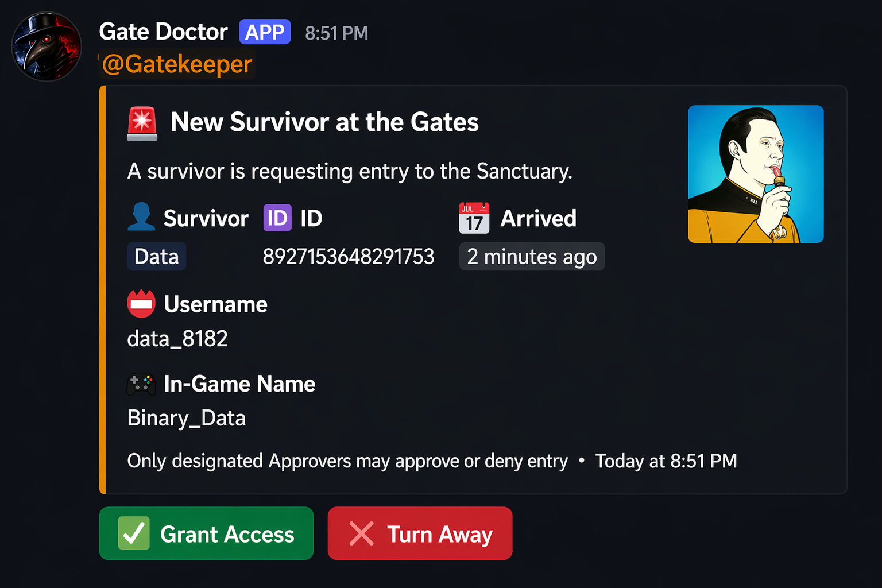
Task: Click the green checkmark inside Grant Access
Action: 133,533
